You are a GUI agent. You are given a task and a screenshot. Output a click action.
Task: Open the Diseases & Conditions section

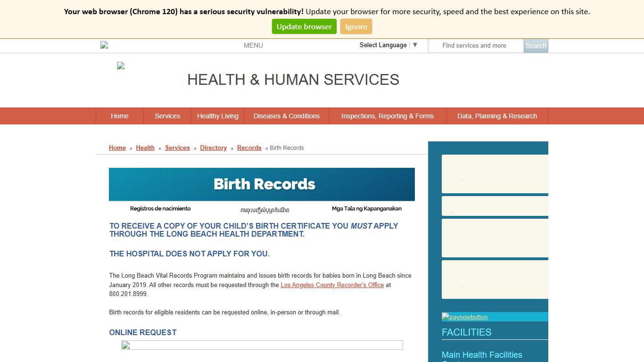pos(287,116)
